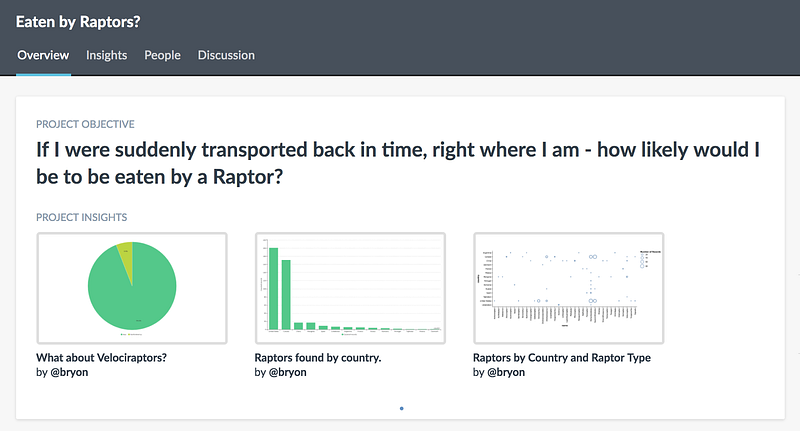Open the pie chart insight thumbnail
Image resolution: width=800 pixels, height=431 pixels.
(132, 287)
